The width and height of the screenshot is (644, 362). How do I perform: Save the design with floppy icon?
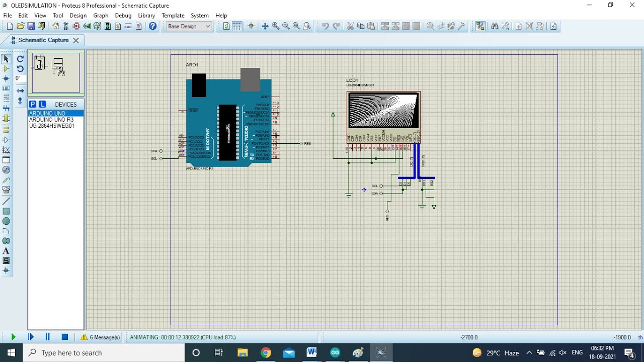(x=31, y=26)
